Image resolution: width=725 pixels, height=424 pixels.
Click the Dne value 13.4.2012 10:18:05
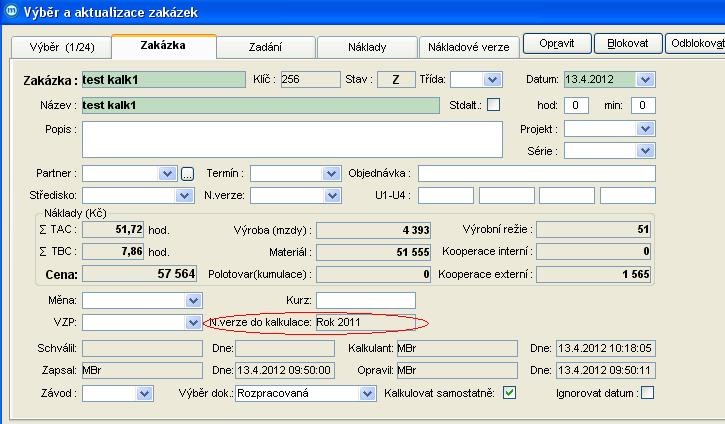pyautogui.click(x=606, y=349)
